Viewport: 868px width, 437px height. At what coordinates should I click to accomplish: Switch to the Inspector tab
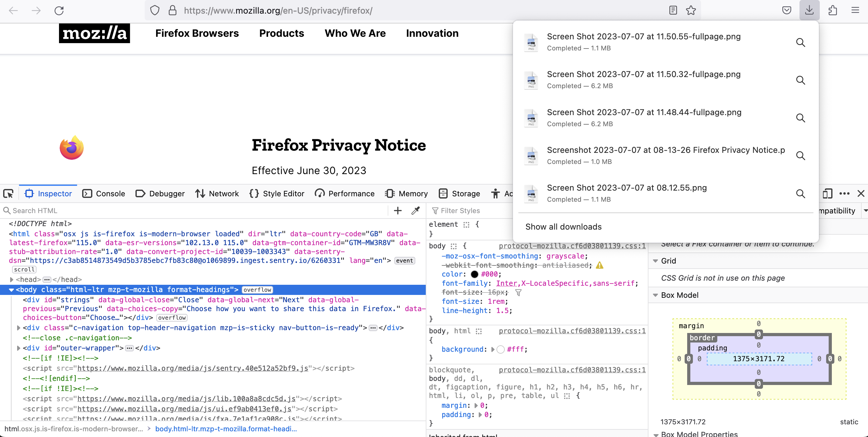click(x=48, y=194)
